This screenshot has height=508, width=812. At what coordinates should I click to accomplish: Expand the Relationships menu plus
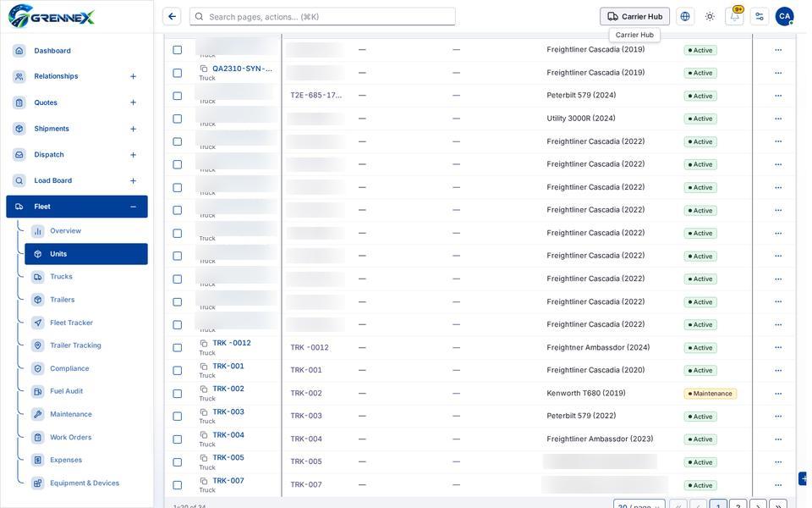click(x=133, y=76)
